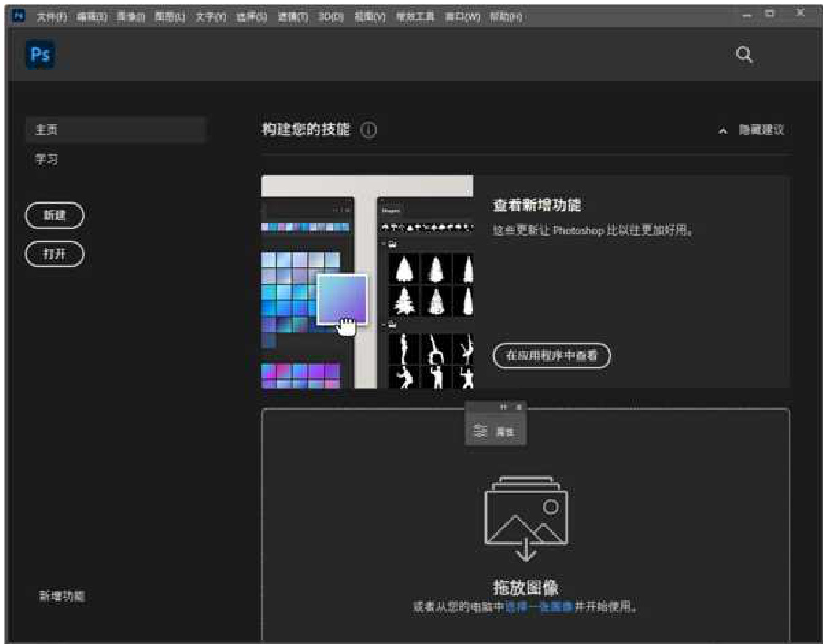The width and height of the screenshot is (823, 644).
Task: Click info icon beside 构建您的技能
Action: [368, 130]
